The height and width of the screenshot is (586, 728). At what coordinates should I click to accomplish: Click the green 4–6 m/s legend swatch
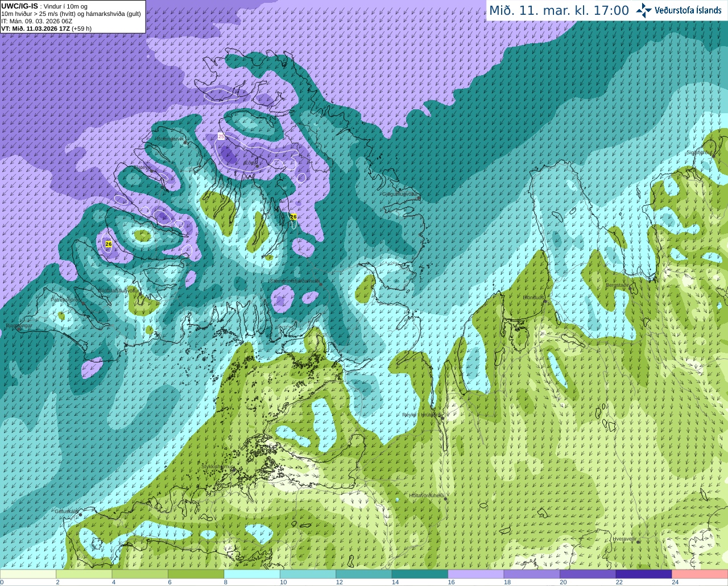[x=140, y=573]
